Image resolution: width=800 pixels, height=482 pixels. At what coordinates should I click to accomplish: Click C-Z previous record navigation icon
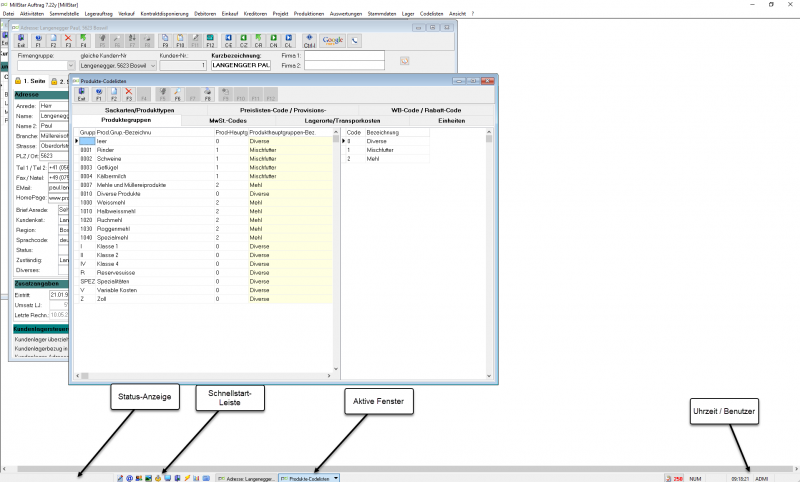pyautogui.click(x=243, y=41)
